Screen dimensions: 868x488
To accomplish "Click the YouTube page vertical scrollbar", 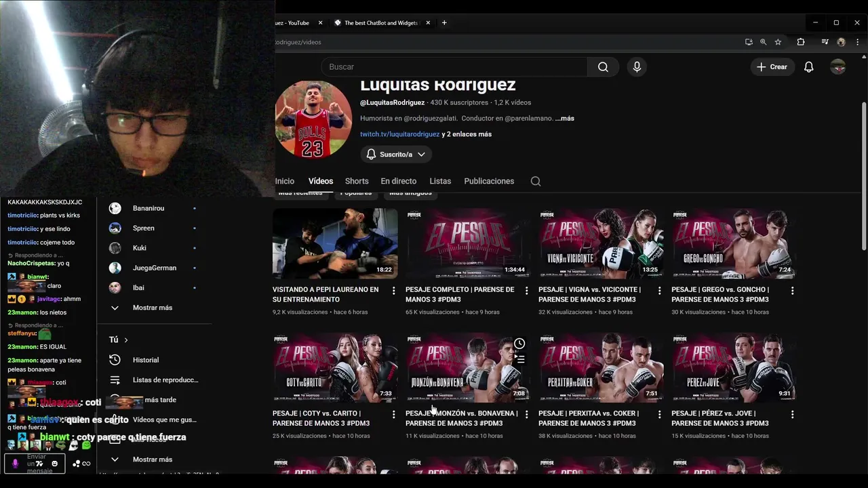I will (864, 176).
